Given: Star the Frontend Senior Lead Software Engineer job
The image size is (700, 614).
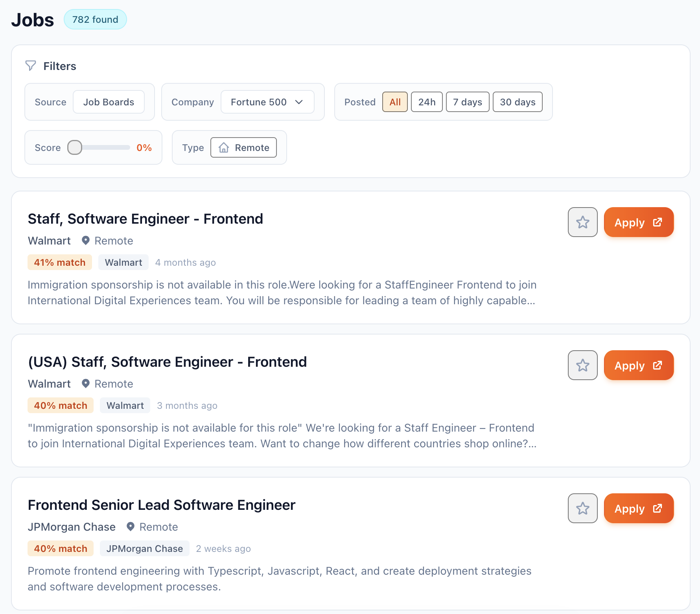Looking at the screenshot, I should tap(582, 508).
